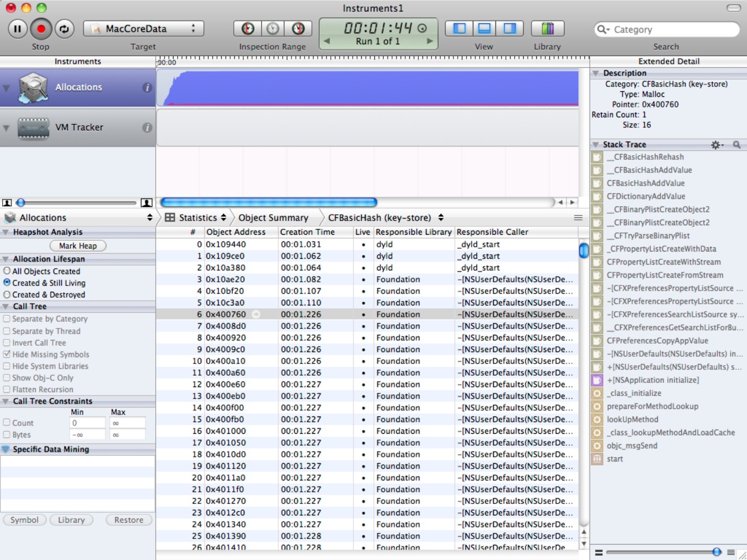Click the Restore button
The height and width of the screenshot is (560, 747).
pos(129,520)
